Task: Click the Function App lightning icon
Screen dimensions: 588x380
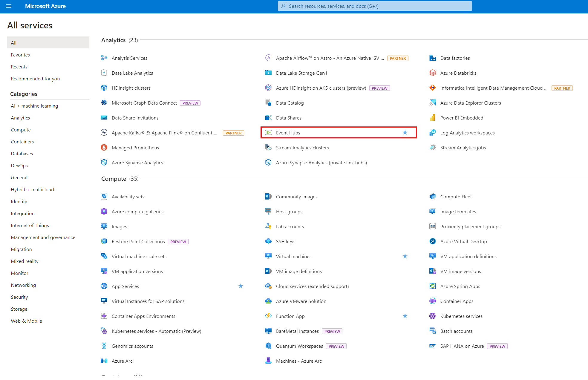Action: [268, 316]
